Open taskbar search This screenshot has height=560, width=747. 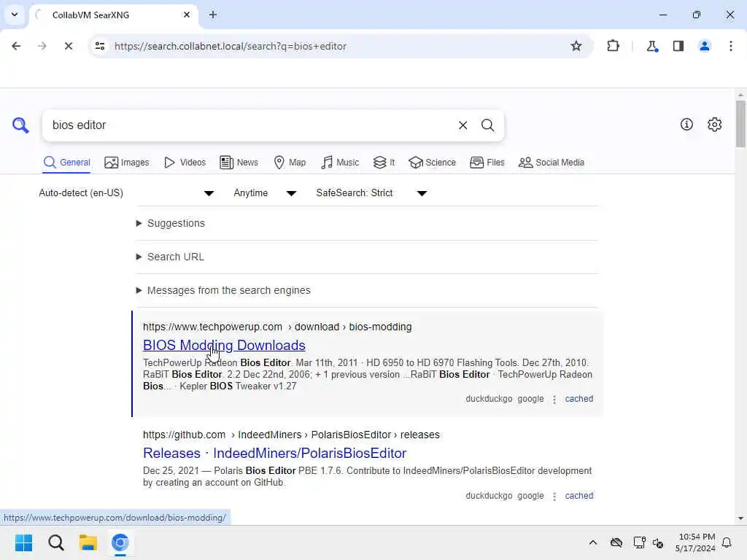pyautogui.click(x=56, y=542)
